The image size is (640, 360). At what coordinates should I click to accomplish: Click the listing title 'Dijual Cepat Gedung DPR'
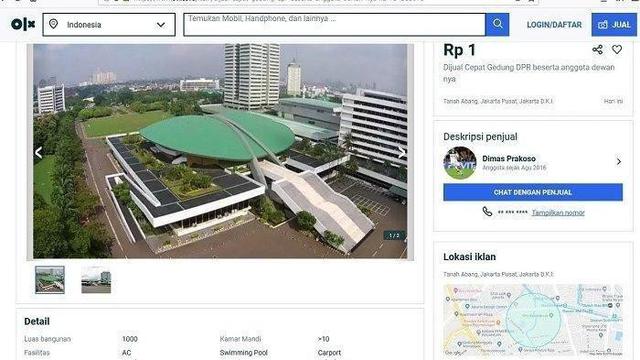[x=529, y=73]
